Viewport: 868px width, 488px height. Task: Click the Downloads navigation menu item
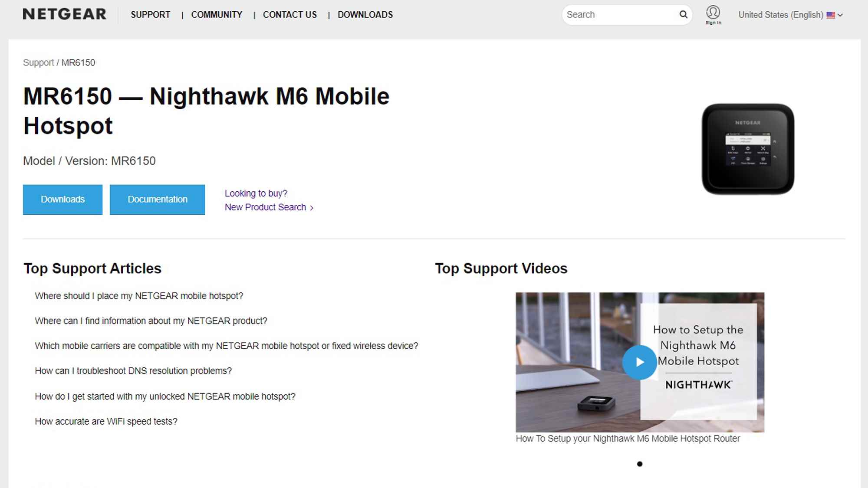tap(364, 14)
